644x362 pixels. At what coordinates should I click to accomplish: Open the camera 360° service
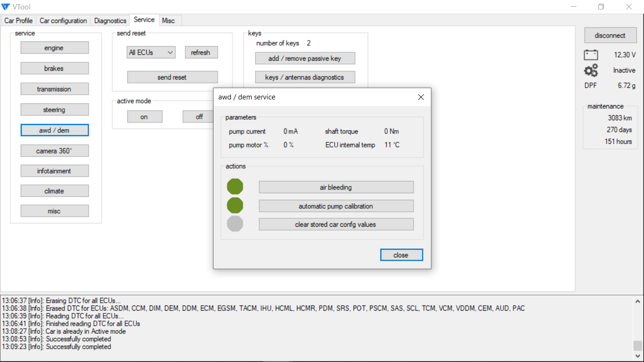tap(54, 151)
